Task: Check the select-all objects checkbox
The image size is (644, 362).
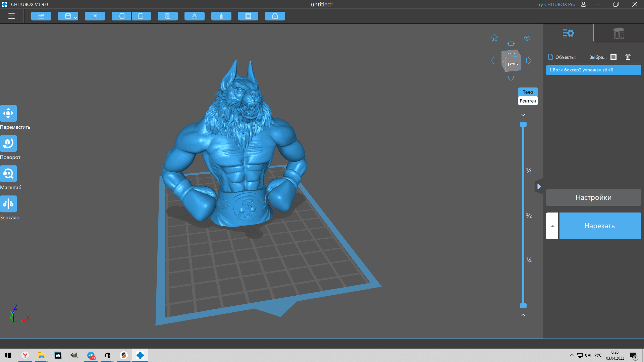Action: [x=613, y=57]
